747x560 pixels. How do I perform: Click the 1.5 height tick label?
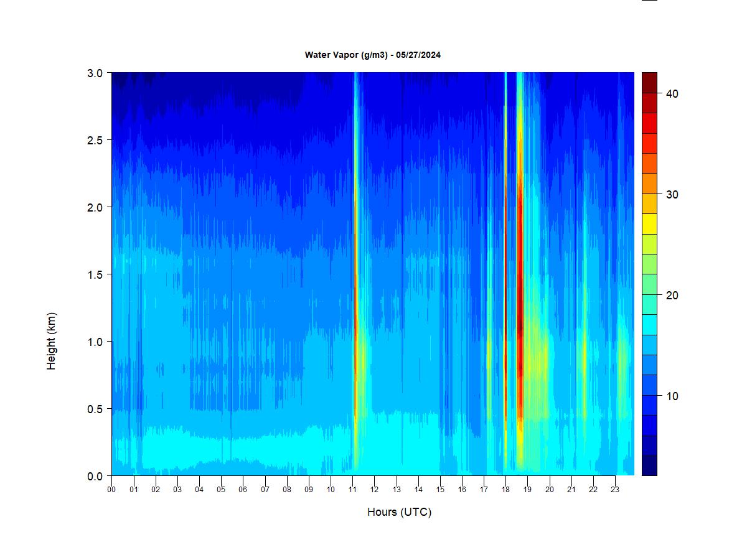tap(95, 274)
